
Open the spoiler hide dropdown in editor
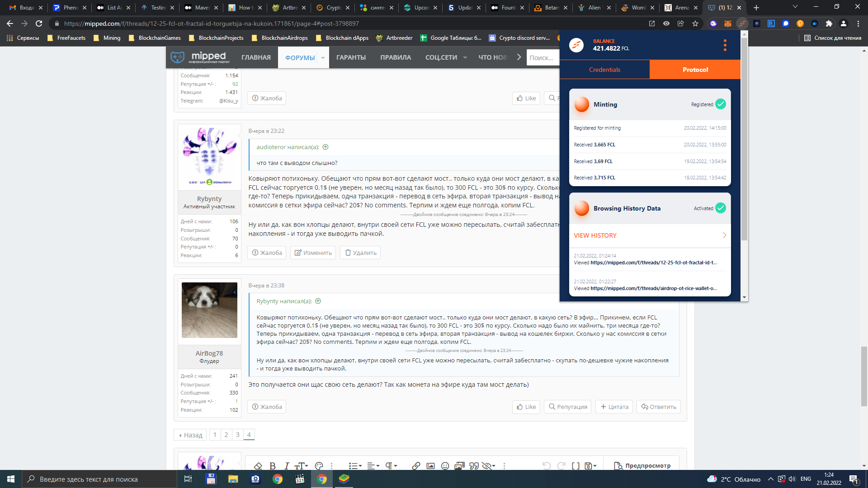(x=488, y=466)
